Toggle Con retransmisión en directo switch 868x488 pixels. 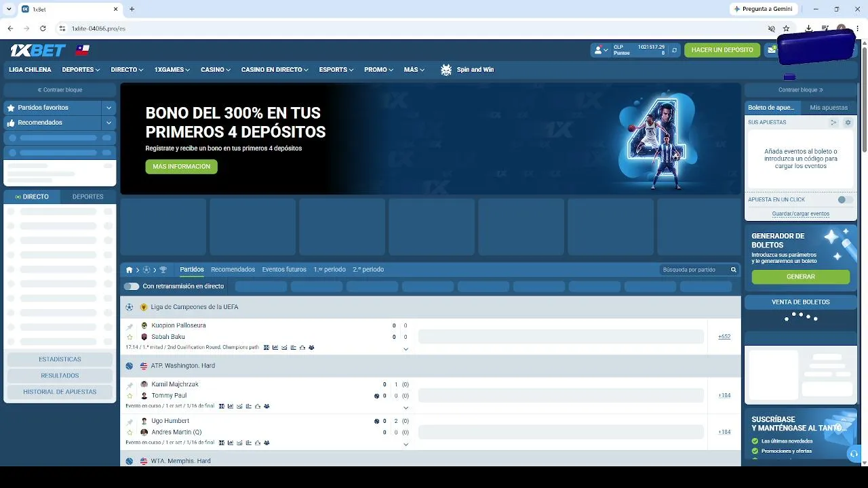pyautogui.click(x=132, y=287)
